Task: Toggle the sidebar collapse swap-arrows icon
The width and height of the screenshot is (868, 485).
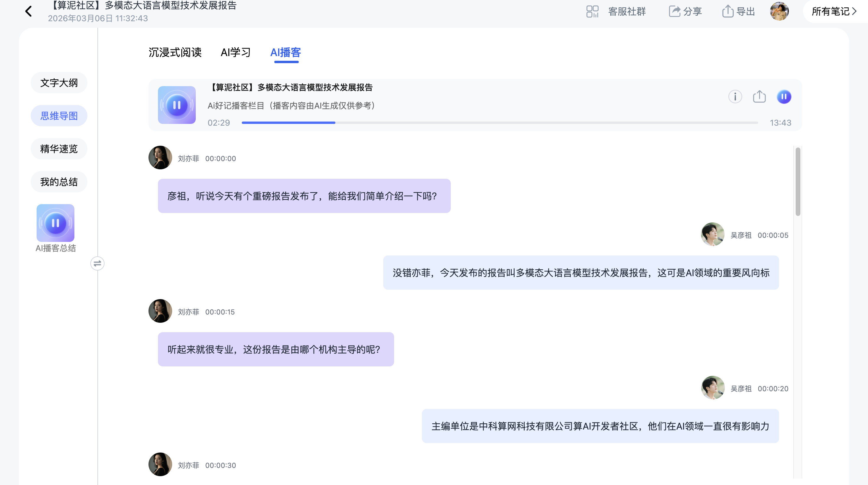Action: point(97,263)
